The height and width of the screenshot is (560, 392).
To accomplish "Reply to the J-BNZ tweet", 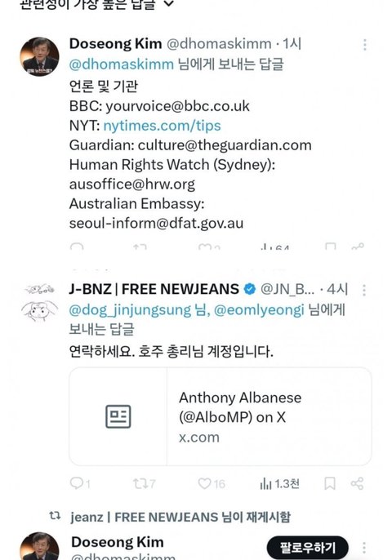I will point(80,483).
